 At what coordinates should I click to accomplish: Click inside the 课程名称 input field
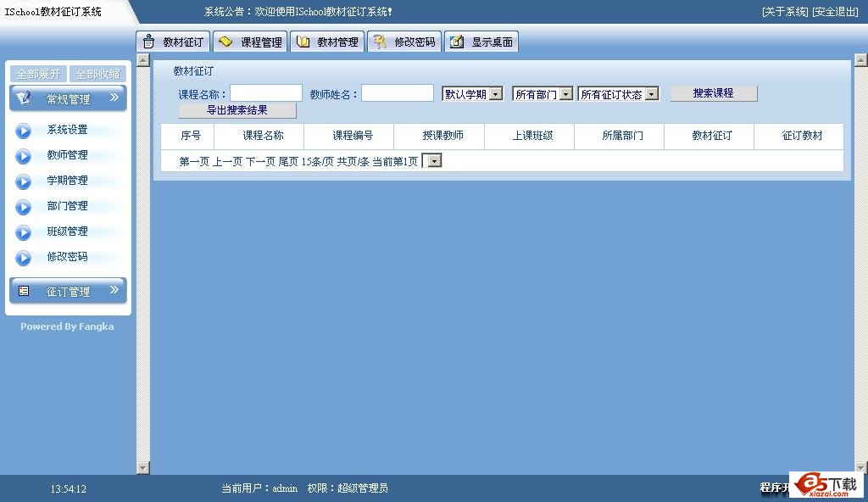(264, 92)
